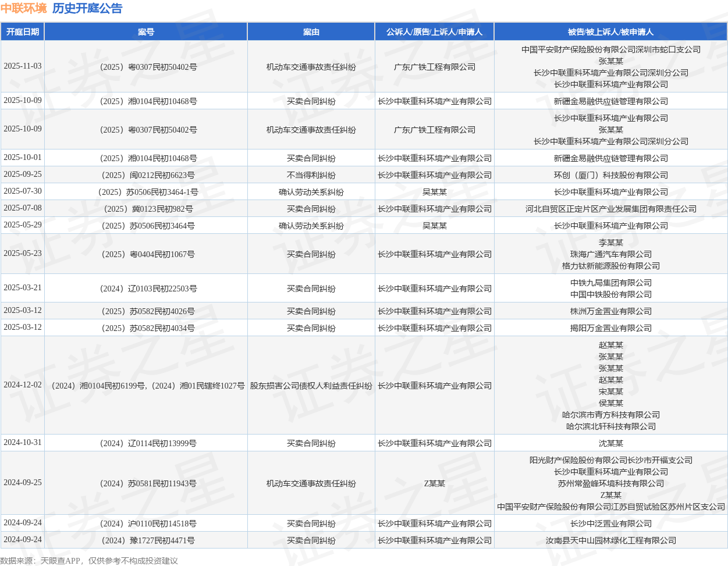Click defendant 环创（厦门）科技股份有限公司

pyautogui.click(x=611, y=175)
